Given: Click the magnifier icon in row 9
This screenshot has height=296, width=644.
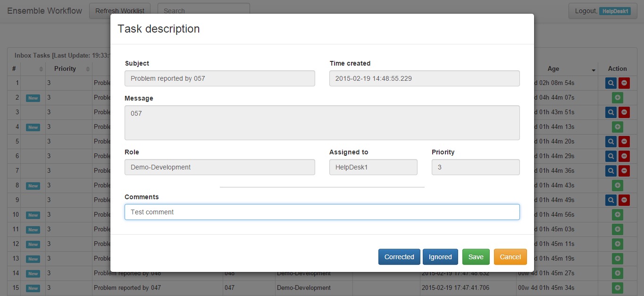Looking at the screenshot, I should [x=611, y=200].
